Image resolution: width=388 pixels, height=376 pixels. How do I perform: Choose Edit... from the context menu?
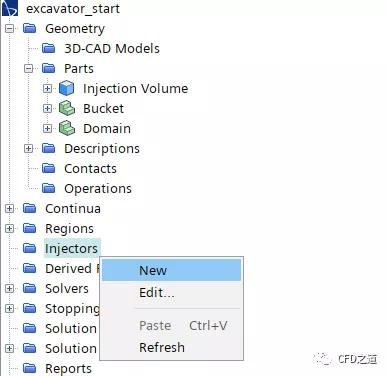[171, 293]
